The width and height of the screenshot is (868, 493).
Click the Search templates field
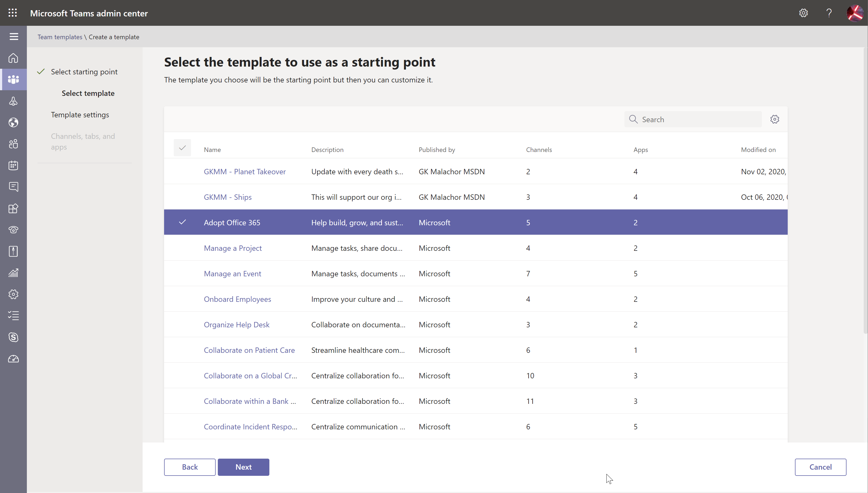(693, 119)
